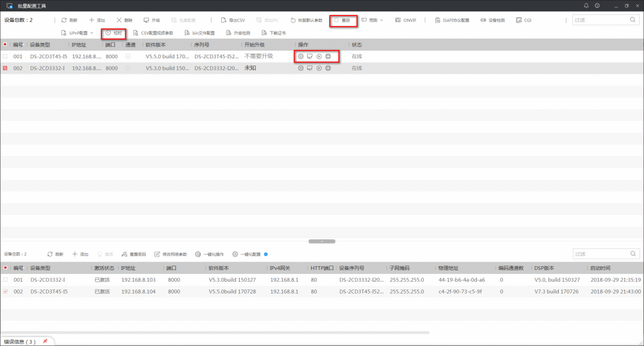Image resolution: width=644 pixels, height=346 pixels.
Task: Click the horizontal scrollbar below the lower table
Action: coord(215,332)
